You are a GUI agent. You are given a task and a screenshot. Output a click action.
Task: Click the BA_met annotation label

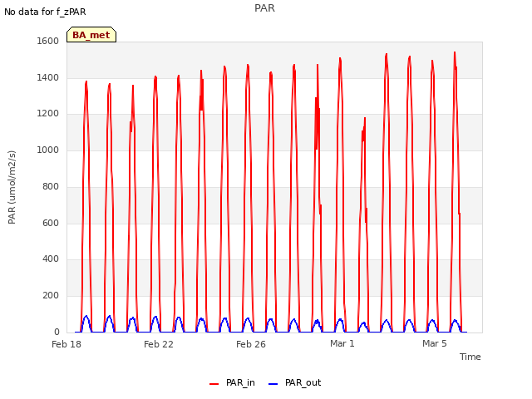(x=91, y=35)
